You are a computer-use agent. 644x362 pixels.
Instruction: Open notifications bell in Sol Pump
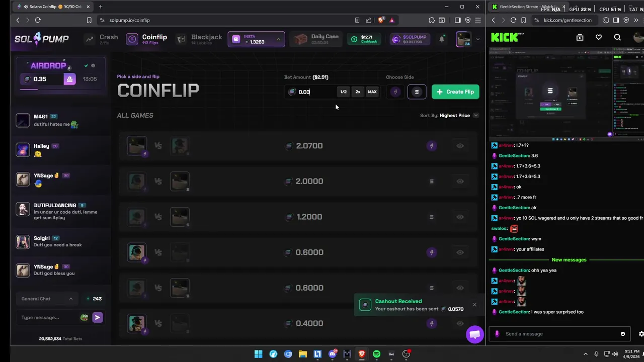click(x=442, y=39)
